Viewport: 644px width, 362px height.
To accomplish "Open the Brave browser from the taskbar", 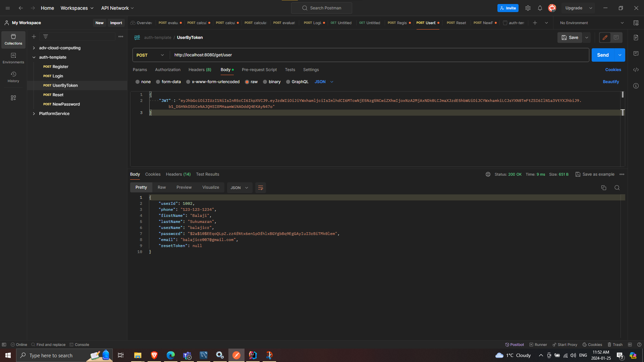I will (x=154, y=355).
